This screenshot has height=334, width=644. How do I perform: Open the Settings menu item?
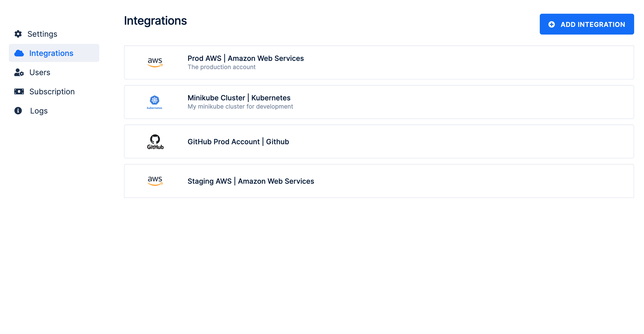pyautogui.click(x=42, y=34)
